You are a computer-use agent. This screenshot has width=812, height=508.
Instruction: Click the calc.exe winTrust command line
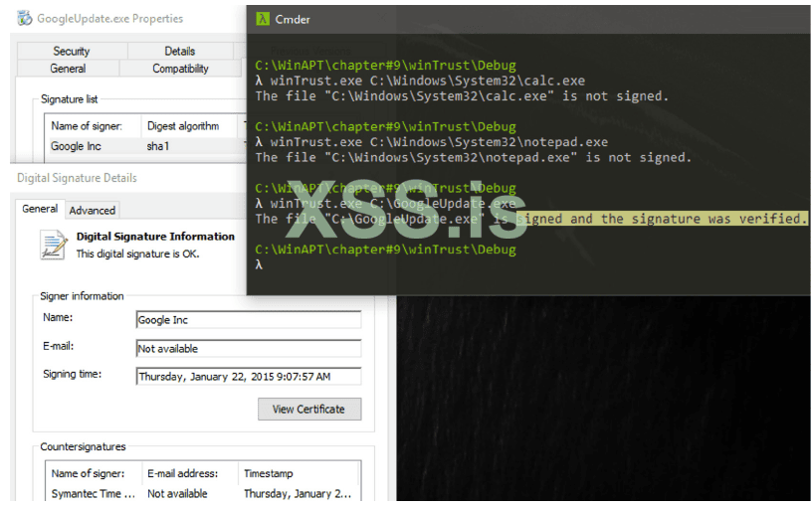[420, 81]
